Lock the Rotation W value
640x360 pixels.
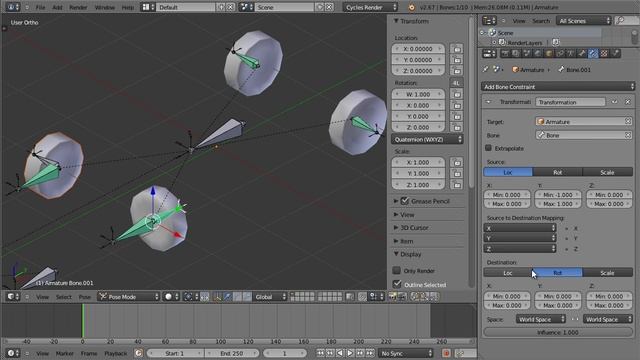click(457, 94)
